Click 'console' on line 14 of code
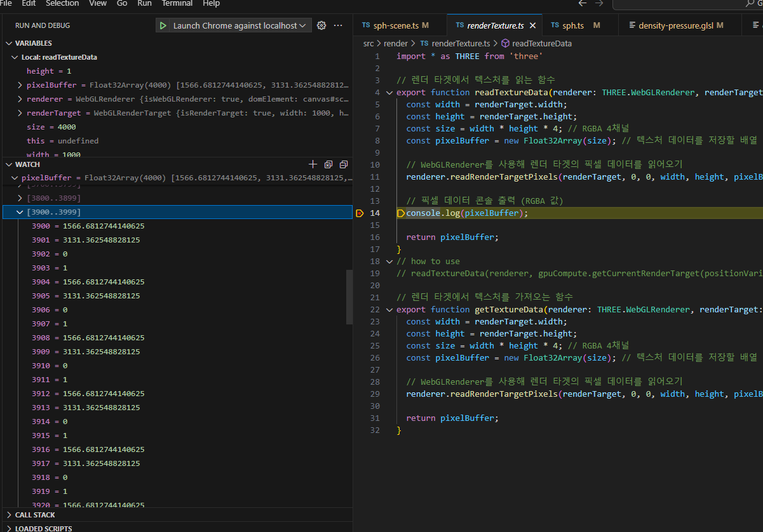Screen dimensions: 763x532 pos(423,213)
